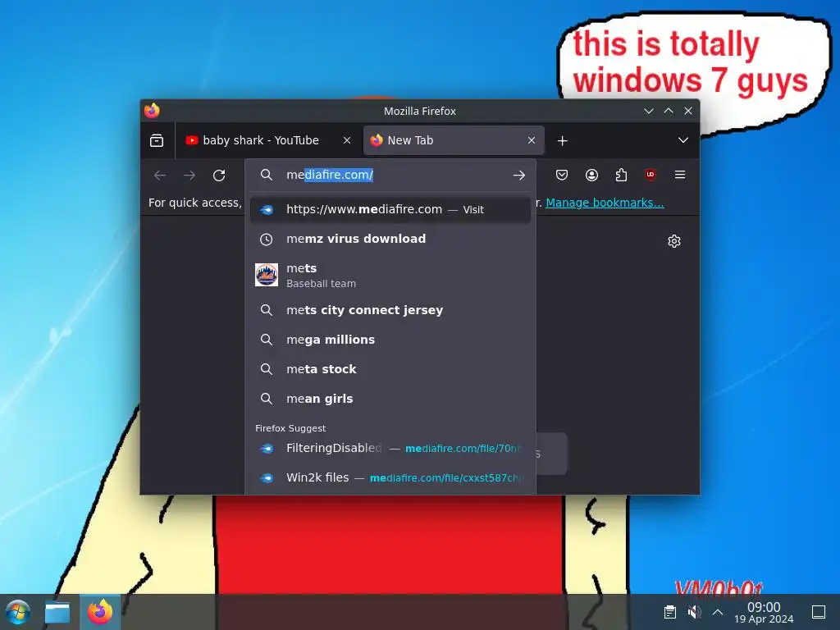This screenshot has width=840, height=630.
Task: Click the show desktop tray icon
Action: pyautogui.click(x=819, y=612)
